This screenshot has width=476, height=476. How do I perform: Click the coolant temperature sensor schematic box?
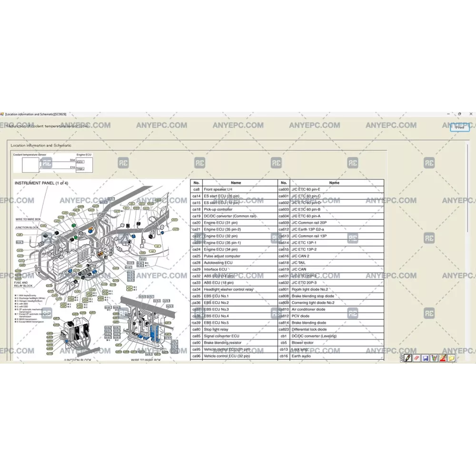point(32,165)
